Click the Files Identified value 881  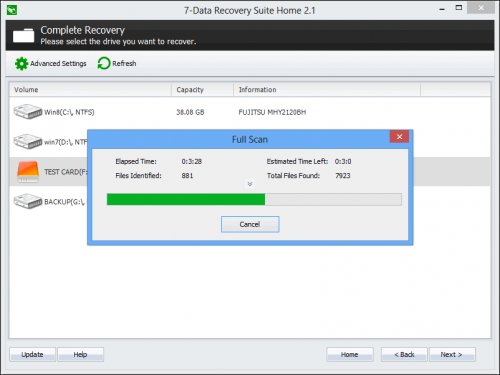click(x=187, y=176)
